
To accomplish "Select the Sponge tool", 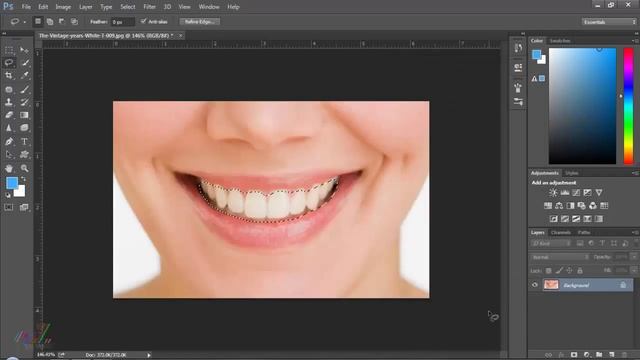I will [x=24, y=128].
